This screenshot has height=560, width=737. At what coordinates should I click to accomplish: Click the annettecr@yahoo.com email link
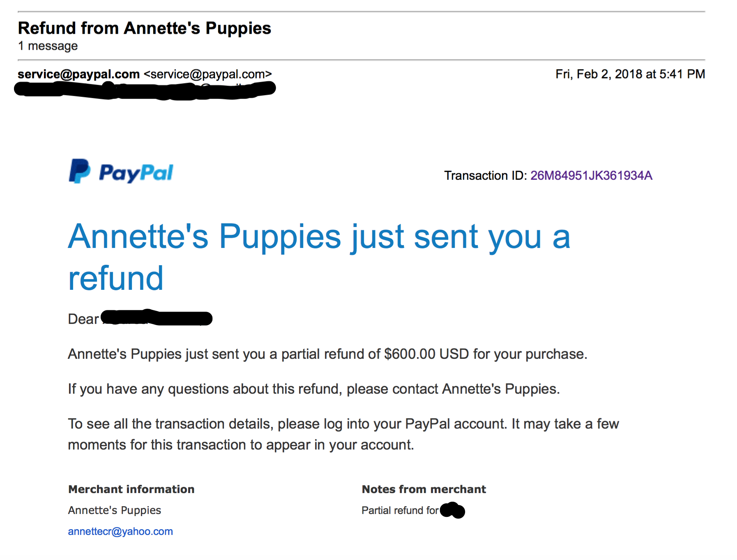point(120,531)
